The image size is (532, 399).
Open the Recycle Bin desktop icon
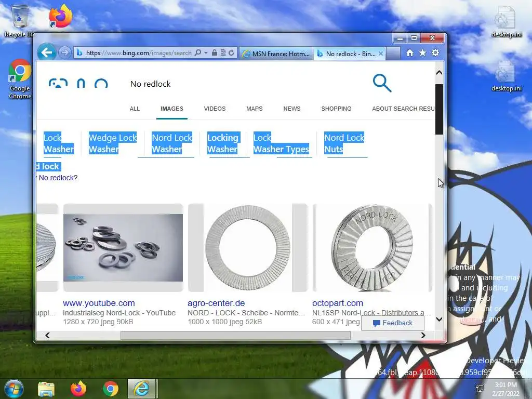[x=19, y=21]
